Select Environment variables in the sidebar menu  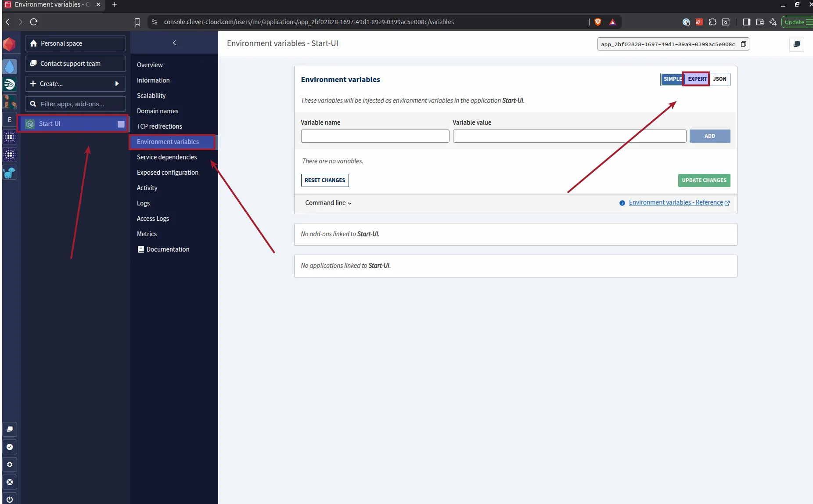(168, 141)
